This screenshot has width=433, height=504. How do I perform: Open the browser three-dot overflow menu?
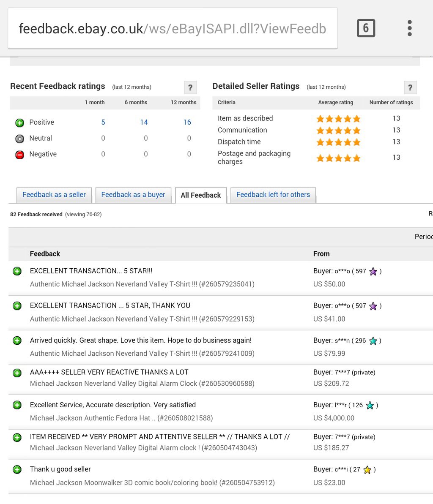point(409,28)
